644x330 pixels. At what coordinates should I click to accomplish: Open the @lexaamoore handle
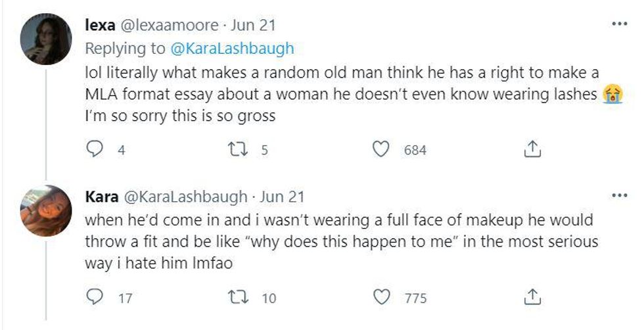(167, 26)
